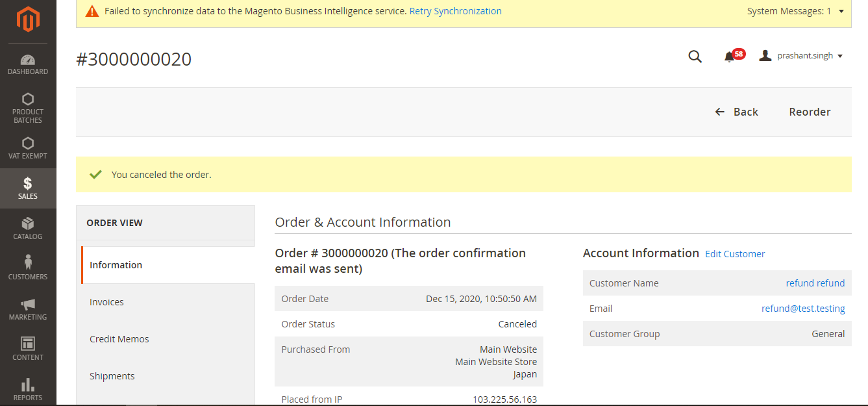Open the Catalog box icon
The image size is (868, 406).
(x=28, y=228)
